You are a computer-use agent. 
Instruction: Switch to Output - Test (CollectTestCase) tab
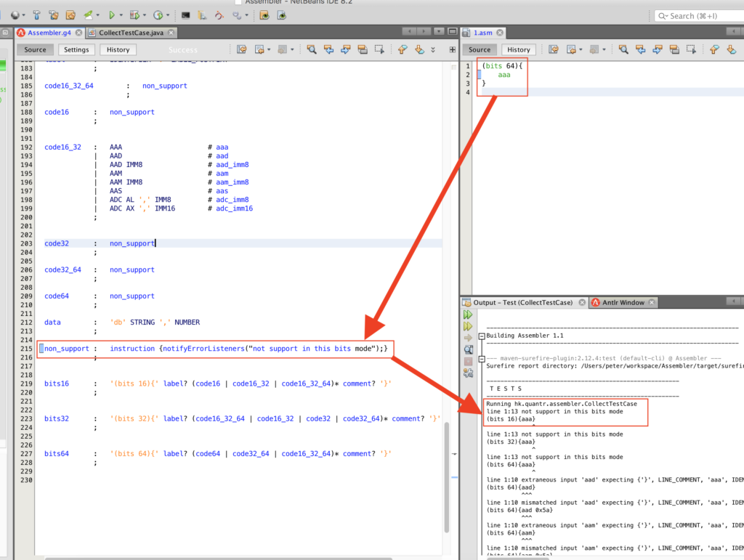click(x=523, y=303)
